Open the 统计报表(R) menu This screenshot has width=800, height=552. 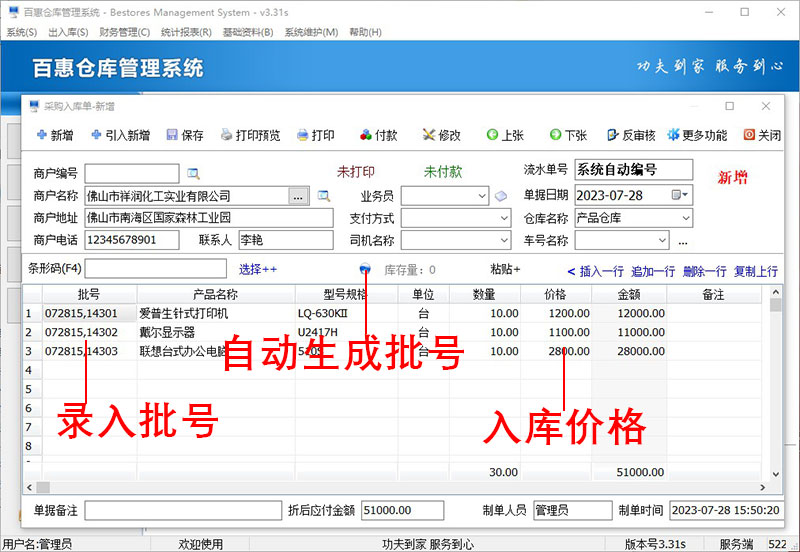(x=186, y=32)
